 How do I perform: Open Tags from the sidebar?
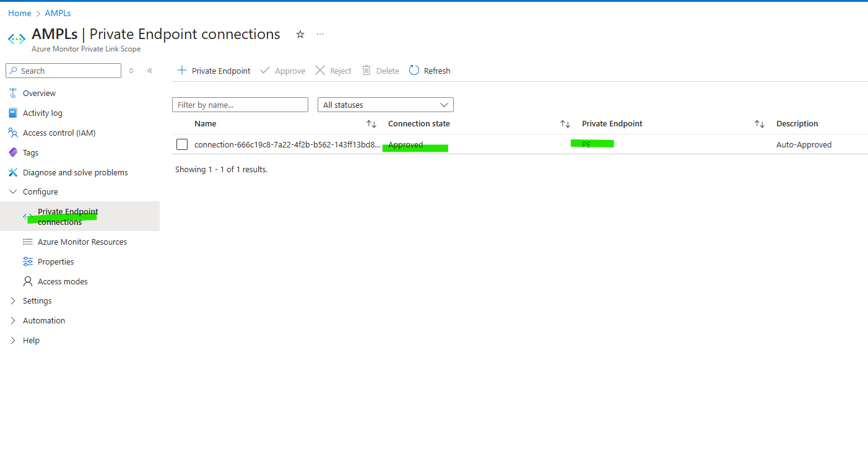tap(30, 152)
